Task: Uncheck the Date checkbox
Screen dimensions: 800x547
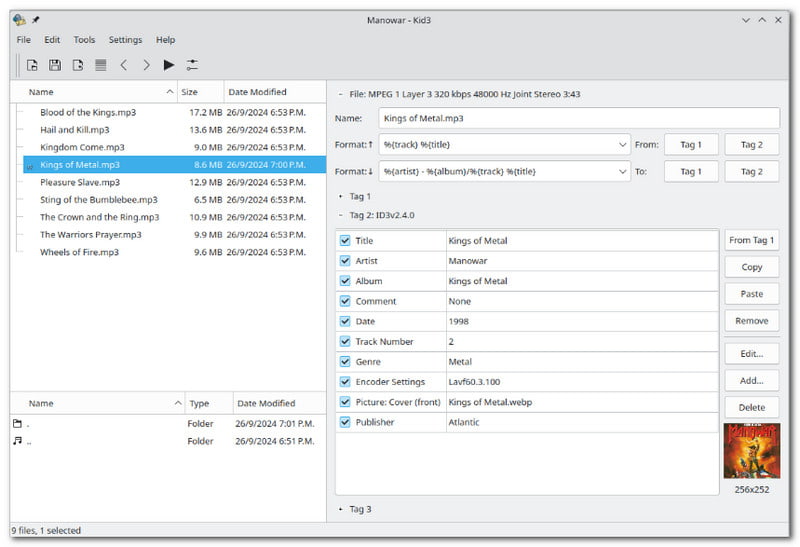Action: click(x=345, y=321)
